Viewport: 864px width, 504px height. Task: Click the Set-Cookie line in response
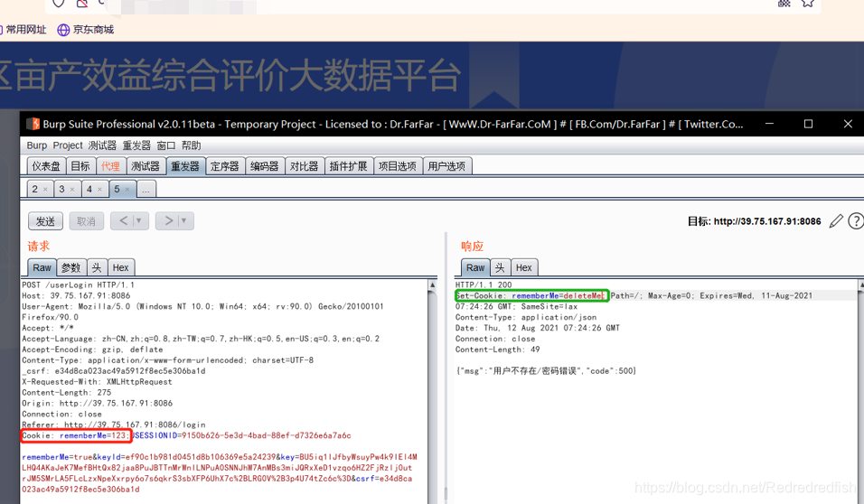point(634,295)
